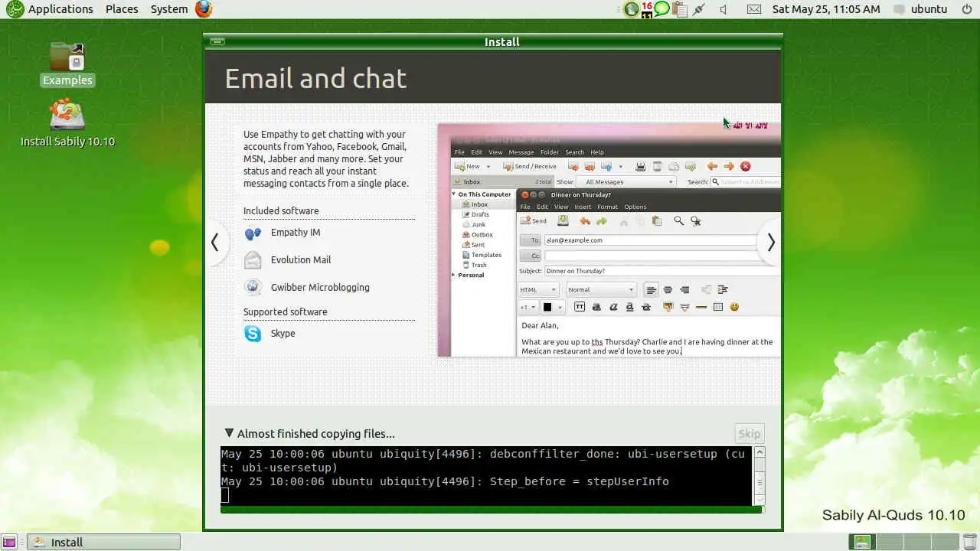The image size is (980, 551).
Task: Open the Trash in the bottom panel
Action: tap(969, 543)
